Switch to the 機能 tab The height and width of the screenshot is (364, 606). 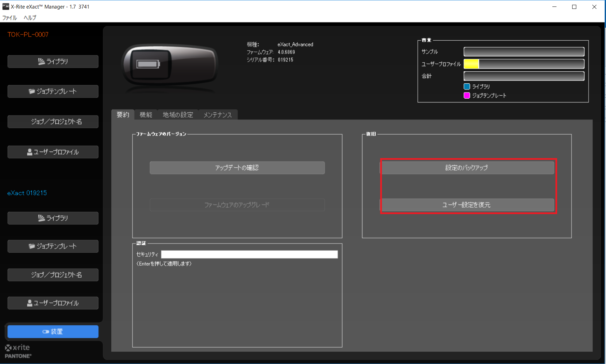coord(146,115)
